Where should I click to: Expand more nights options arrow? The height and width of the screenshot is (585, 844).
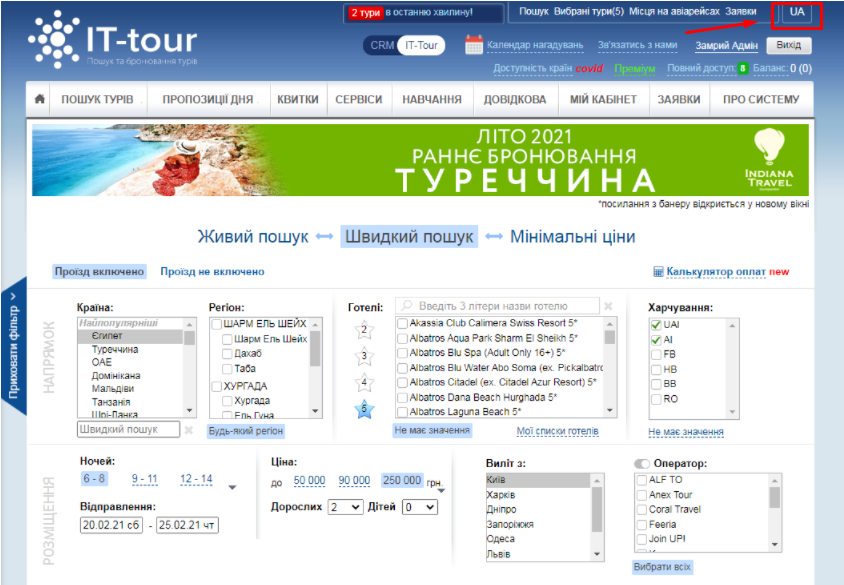click(233, 487)
